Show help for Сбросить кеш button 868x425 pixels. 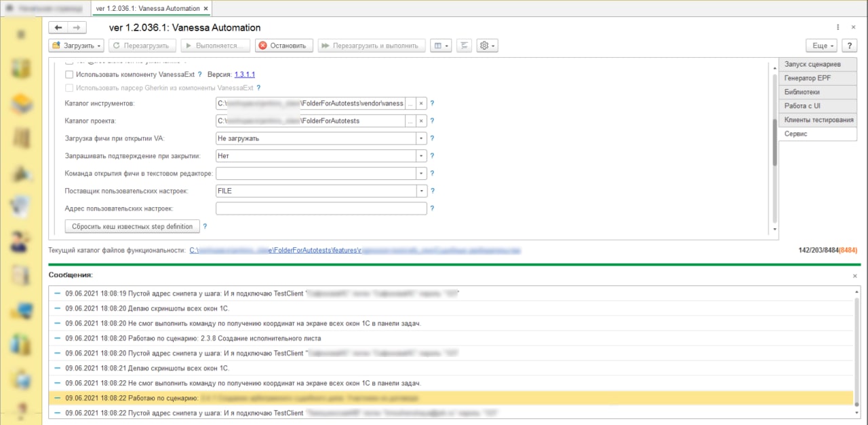click(x=205, y=227)
